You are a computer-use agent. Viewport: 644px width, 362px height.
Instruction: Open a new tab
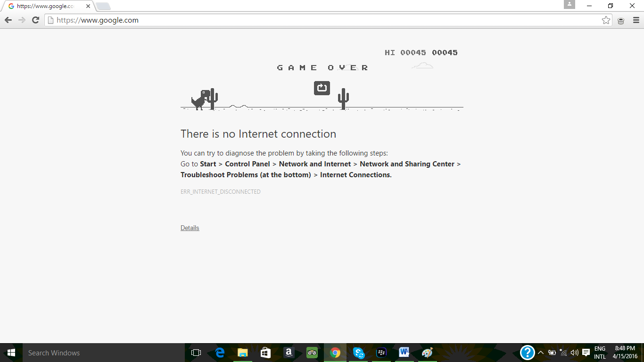coord(103,6)
